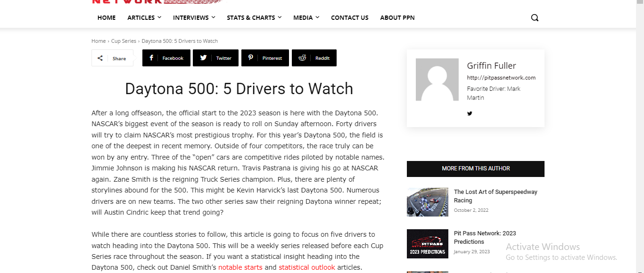The height and width of the screenshot is (273, 644).
Task: Open 'The Lost Art of Superspeedway Racing' article
Action: (495, 196)
